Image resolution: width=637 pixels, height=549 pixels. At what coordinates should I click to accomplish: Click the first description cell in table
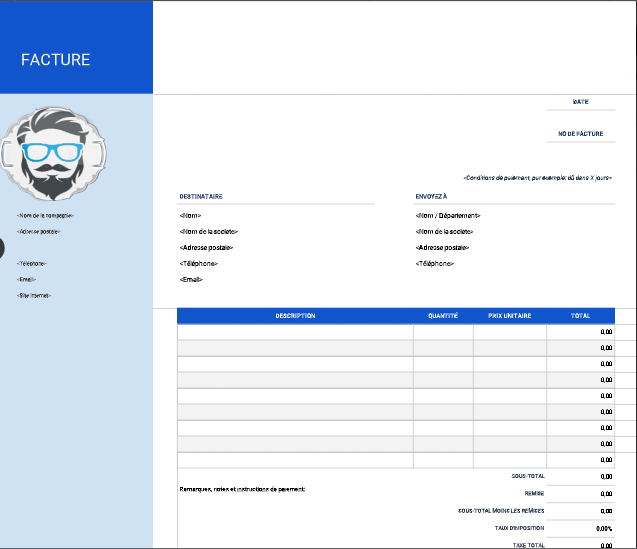[x=295, y=332]
